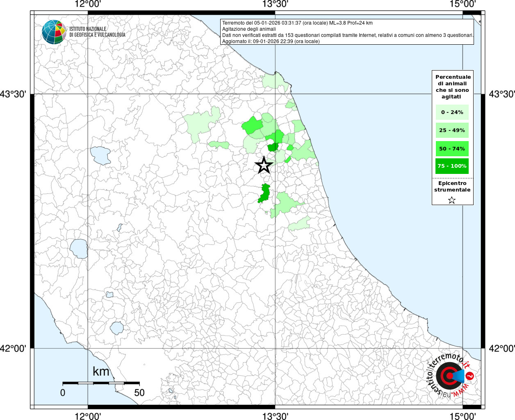The width and height of the screenshot is (515, 420).
Task: Select the 75 - 100% legend swatch
Action: (x=452, y=166)
